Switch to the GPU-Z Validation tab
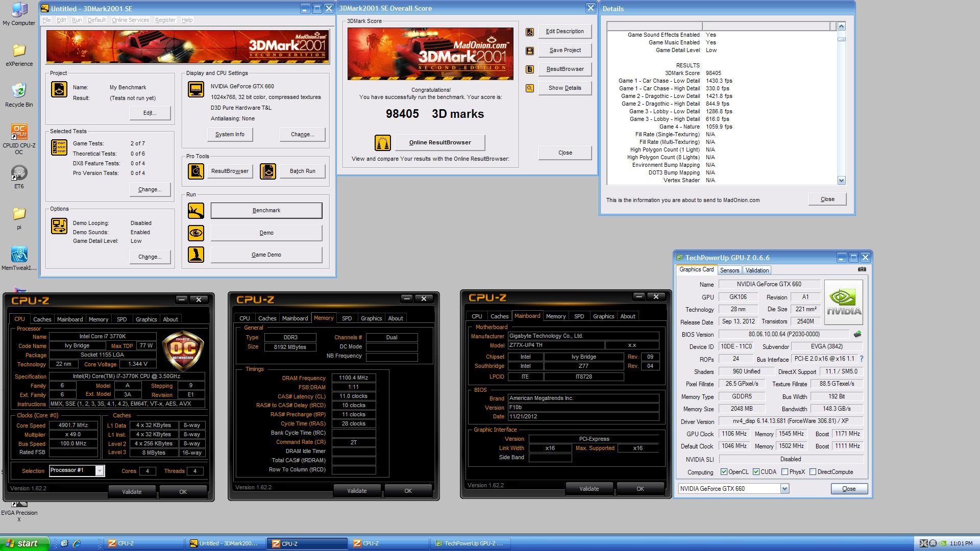 point(756,270)
